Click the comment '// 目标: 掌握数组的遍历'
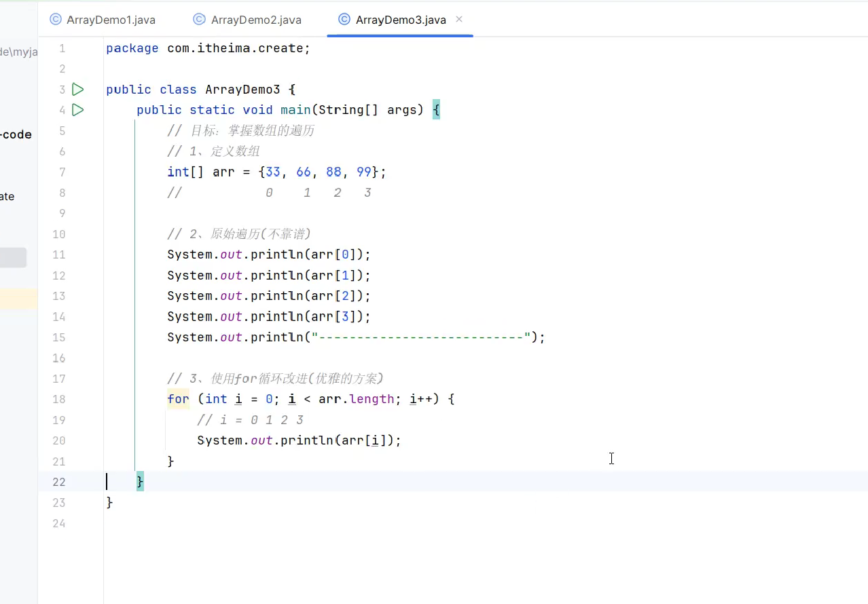This screenshot has height=604, width=868. 240,131
